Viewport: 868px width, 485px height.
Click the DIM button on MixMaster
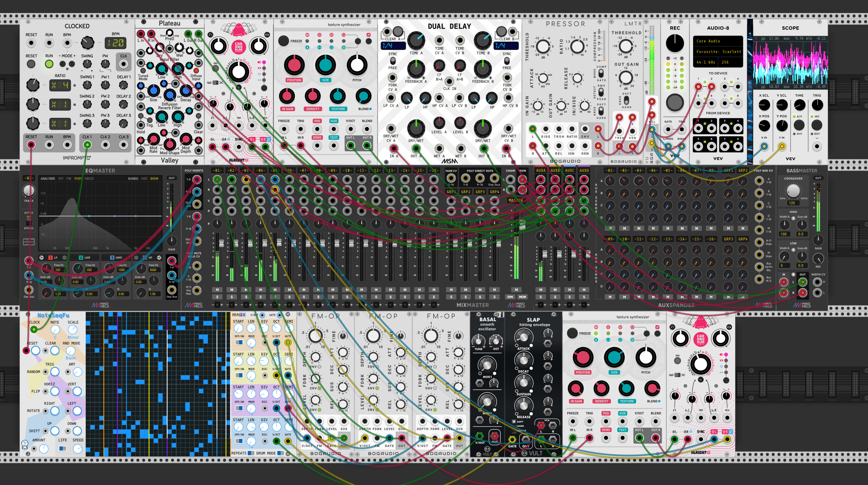pos(510,297)
